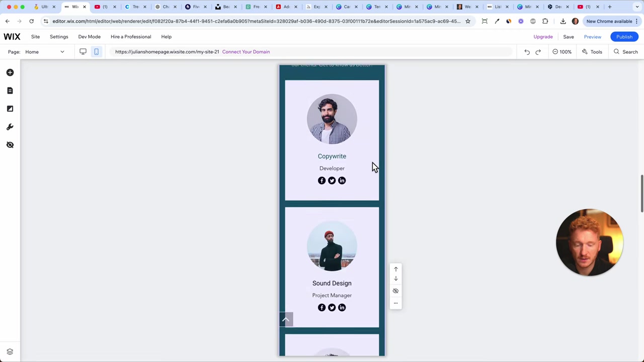Open the Mobile Tools wrench icon
644x362 pixels.
[10, 127]
